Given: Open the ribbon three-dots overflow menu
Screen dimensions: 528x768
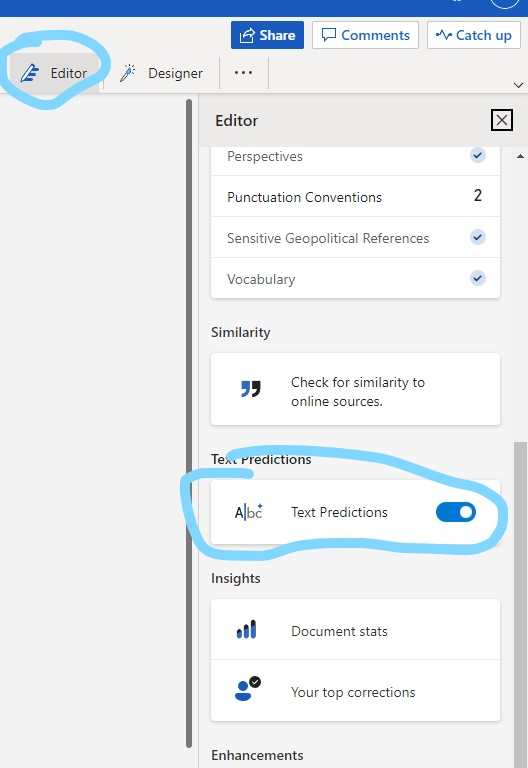Looking at the screenshot, I should pos(243,73).
